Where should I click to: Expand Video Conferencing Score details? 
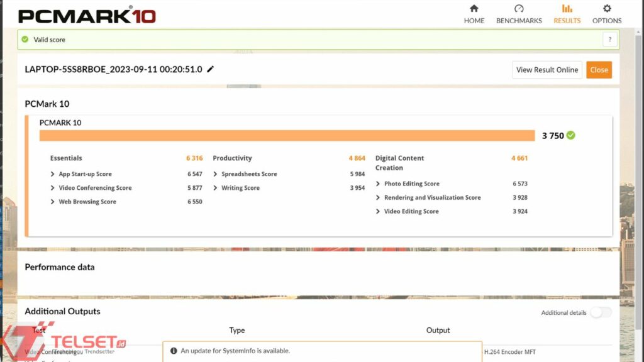[53, 188]
